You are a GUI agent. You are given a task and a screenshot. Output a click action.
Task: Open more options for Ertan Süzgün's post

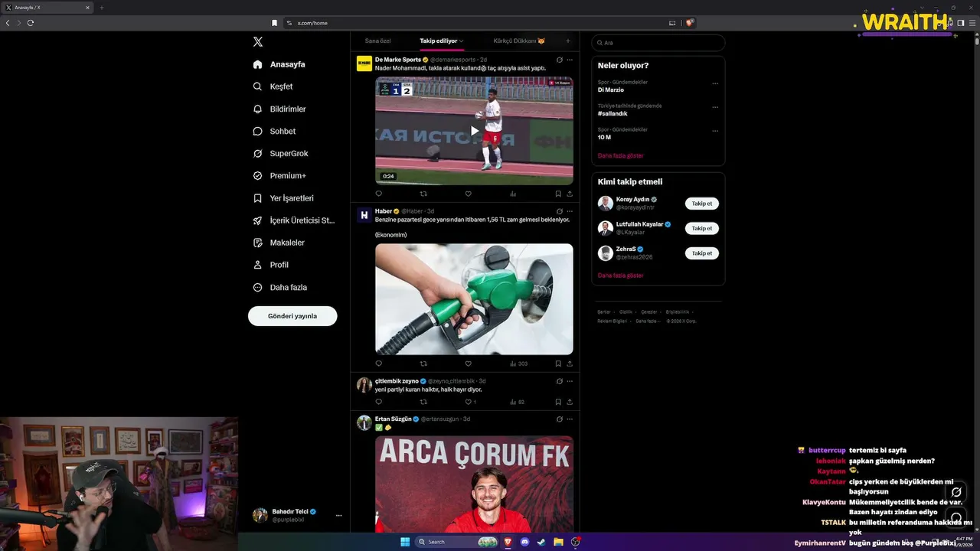click(570, 419)
